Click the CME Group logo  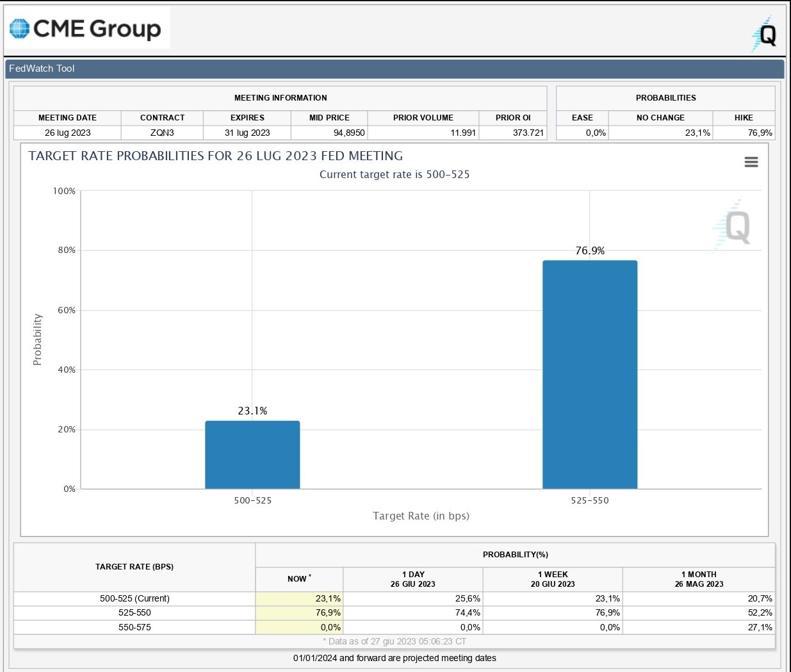(x=86, y=29)
